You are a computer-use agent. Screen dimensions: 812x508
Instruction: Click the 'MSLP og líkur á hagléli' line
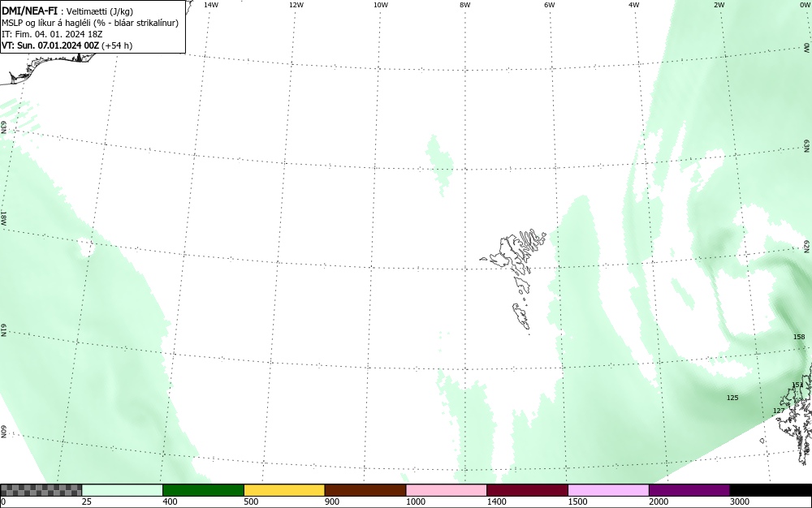pyautogui.click(x=46, y=23)
